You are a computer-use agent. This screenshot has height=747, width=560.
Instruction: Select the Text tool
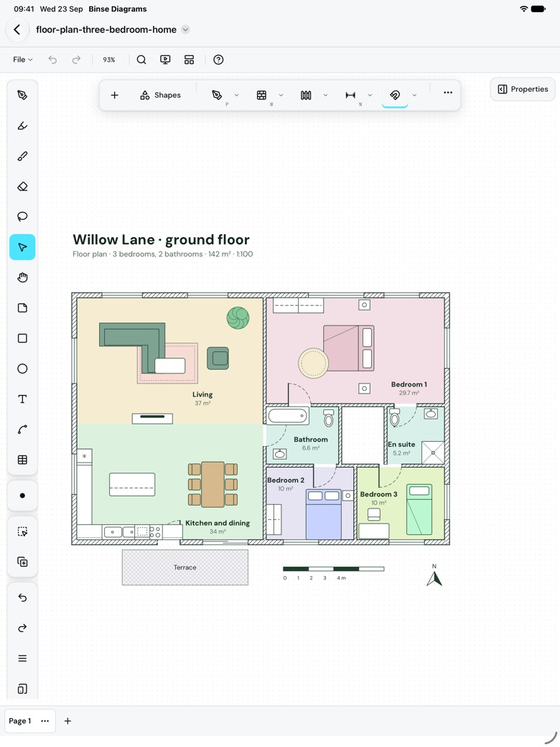coord(22,399)
